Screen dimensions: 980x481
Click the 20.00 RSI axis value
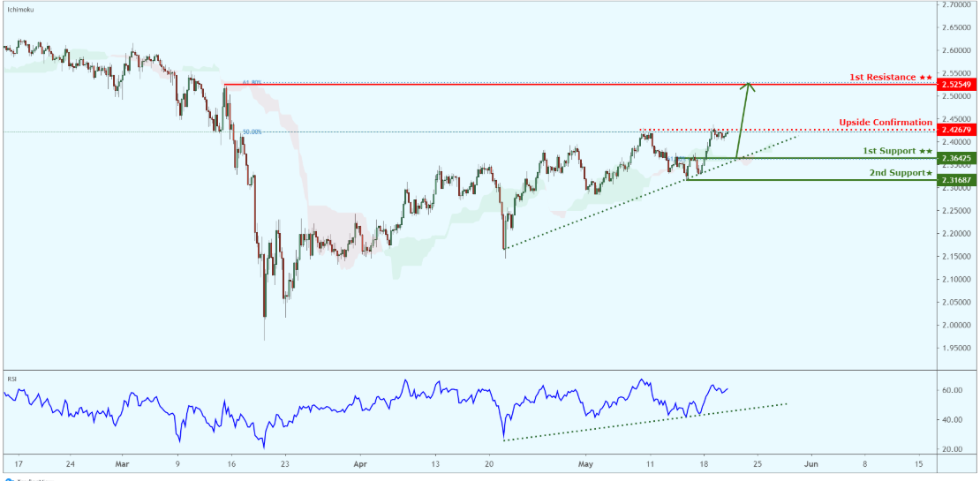click(x=954, y=449)
